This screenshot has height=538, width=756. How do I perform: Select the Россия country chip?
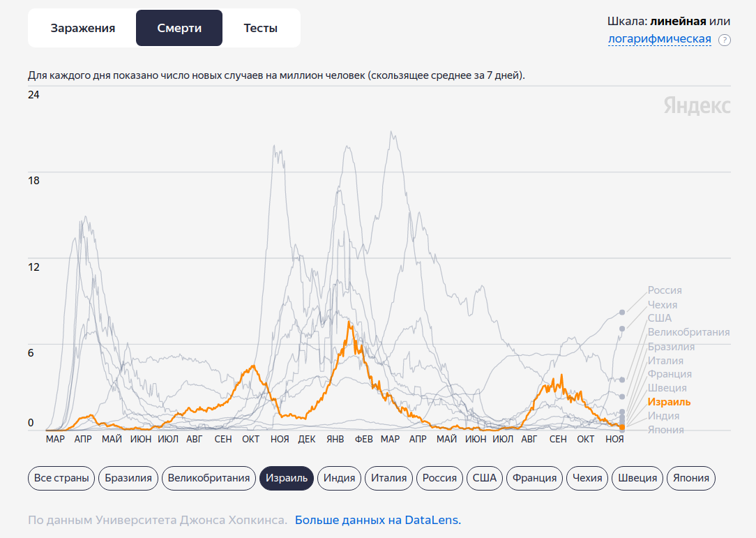coord(439,478)
